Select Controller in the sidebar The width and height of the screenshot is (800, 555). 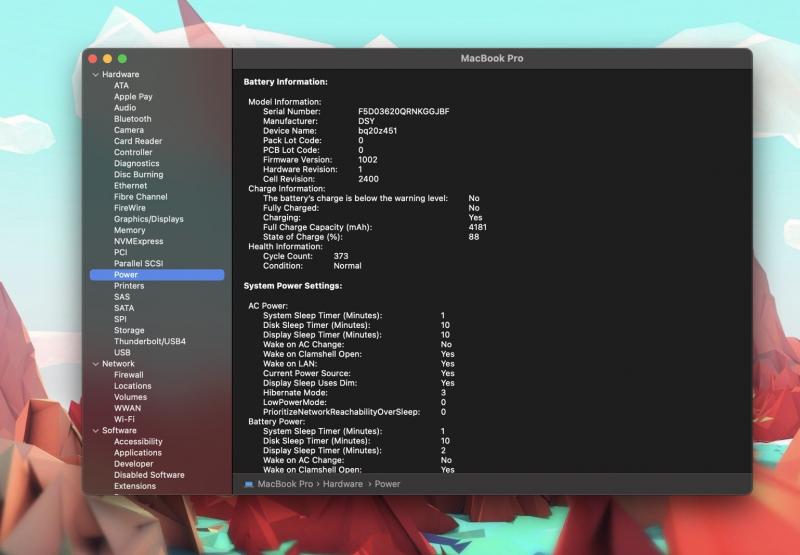pyautogui.click(x=133, y=153)
